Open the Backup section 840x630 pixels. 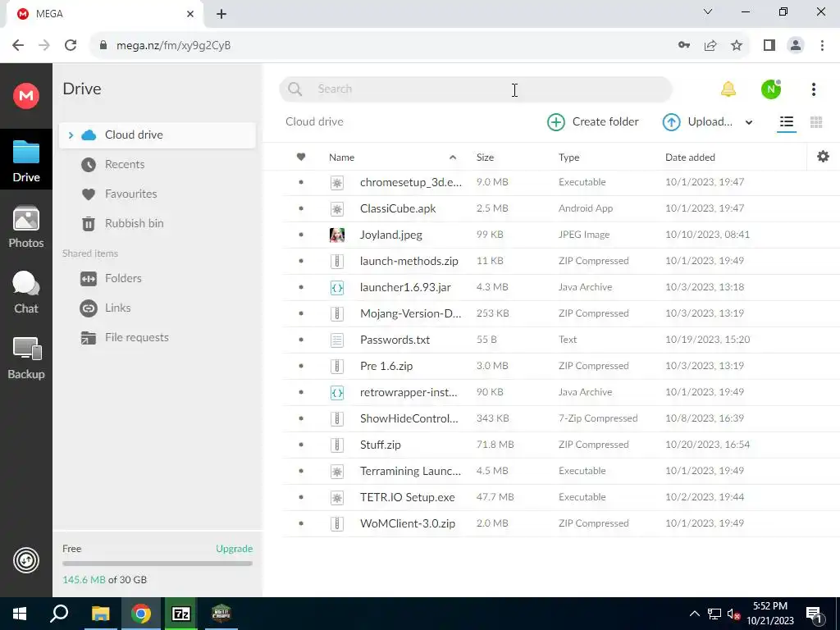pos(25,358)
